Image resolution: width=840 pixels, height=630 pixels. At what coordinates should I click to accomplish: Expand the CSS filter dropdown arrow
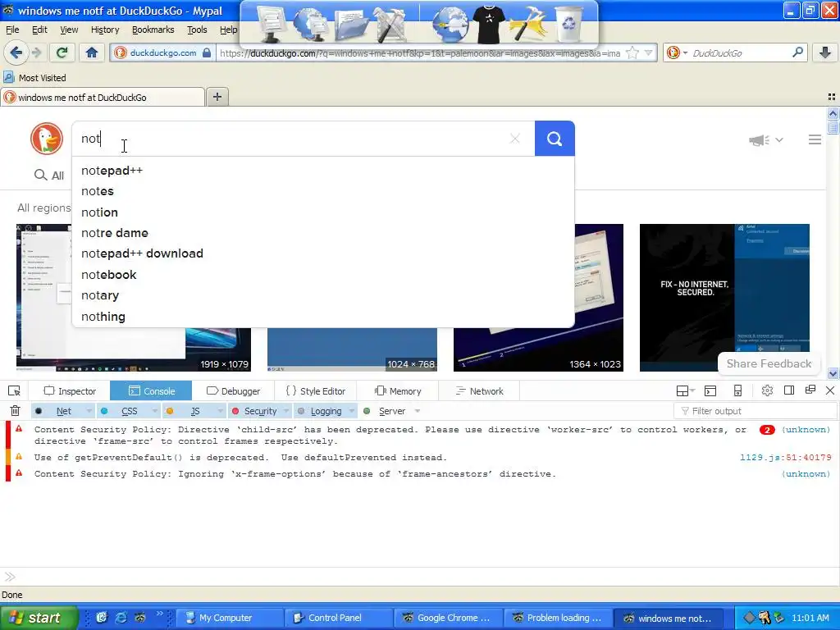point(155,411)
